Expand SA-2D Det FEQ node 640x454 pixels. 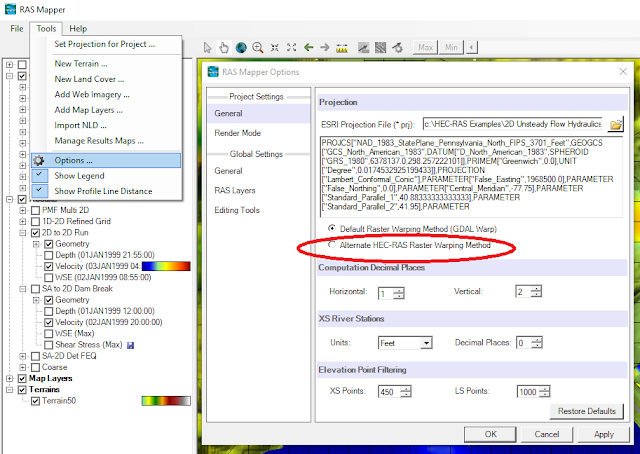pyautogui.click(x=23, y=356)
